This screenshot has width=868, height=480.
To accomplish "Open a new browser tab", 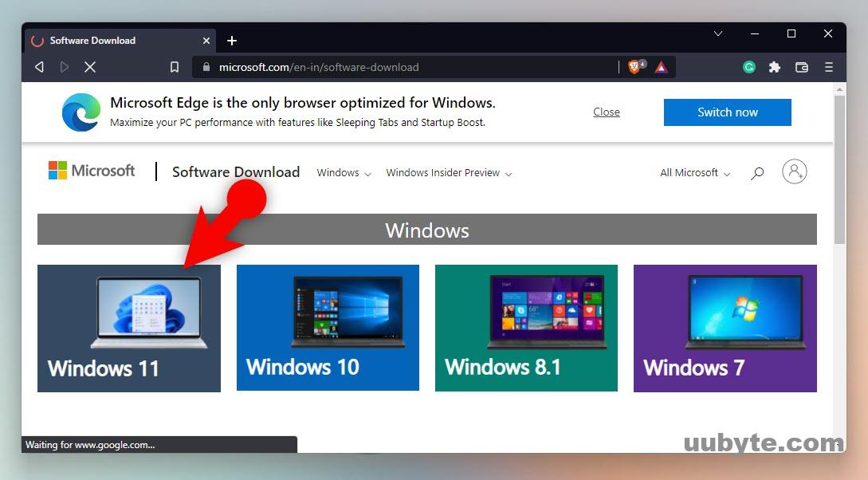I will (x=232, y=41).
